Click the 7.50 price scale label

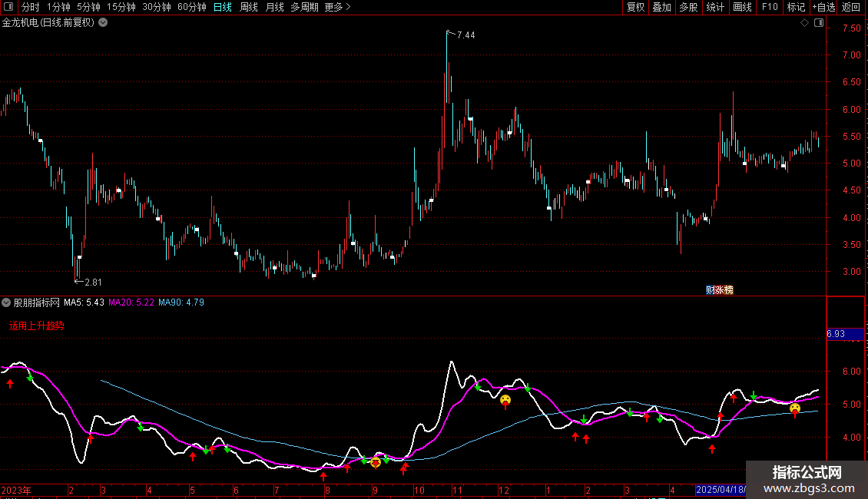coord(851,28)
